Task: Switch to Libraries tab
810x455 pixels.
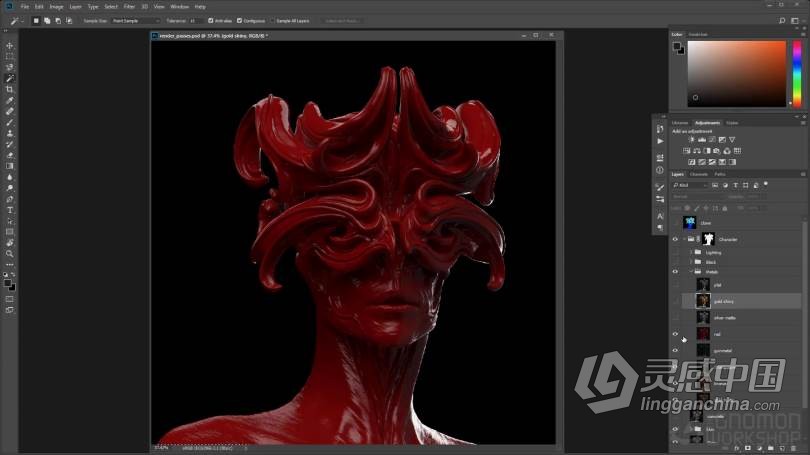Action: [680, 123]
